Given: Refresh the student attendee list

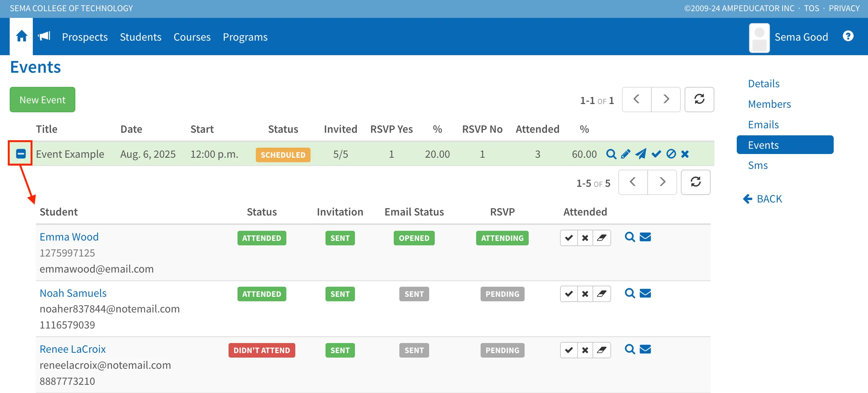Looking at the screenshot, I should click(696, 182).
